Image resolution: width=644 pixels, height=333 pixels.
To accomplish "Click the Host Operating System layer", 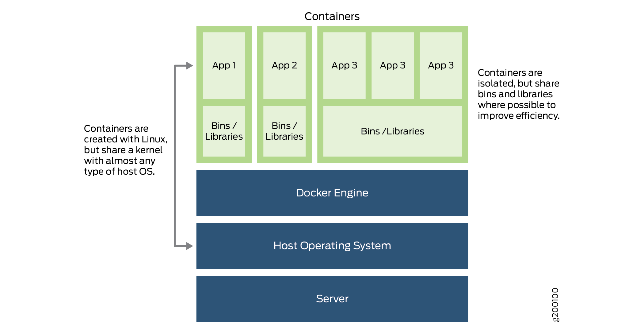I will click(313, 244).
